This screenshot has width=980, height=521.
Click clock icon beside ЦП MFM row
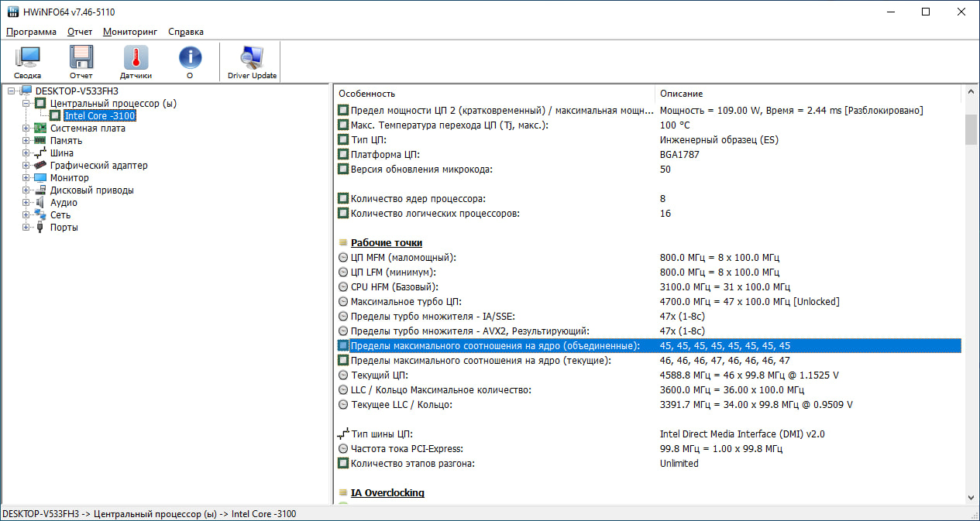pos(343,258)
